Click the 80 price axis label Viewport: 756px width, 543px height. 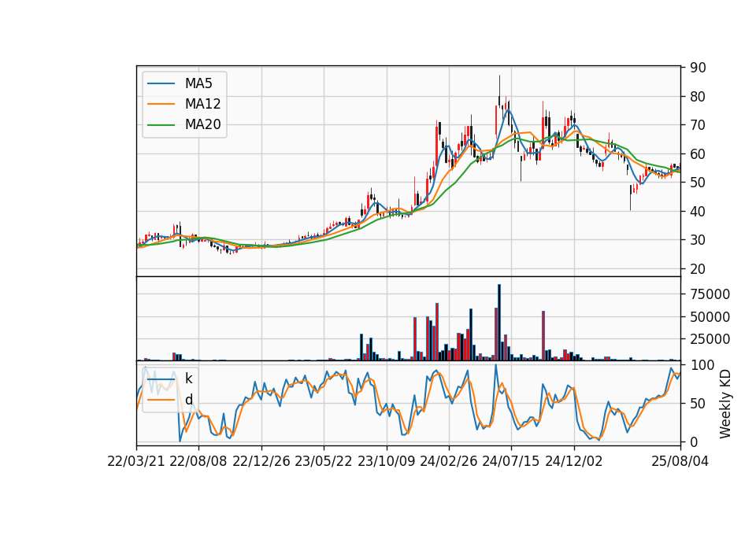coord(698,97)
